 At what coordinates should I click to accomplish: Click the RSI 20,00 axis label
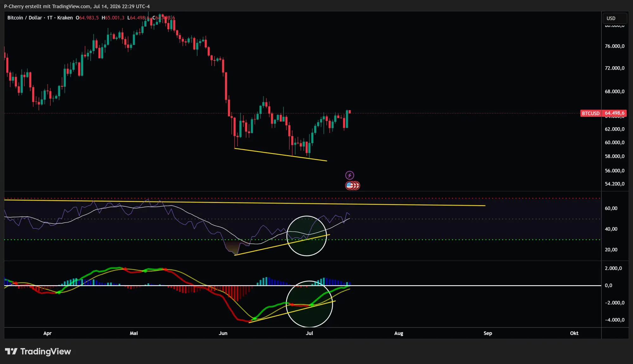pyautogui.click(x=611, y=250)
